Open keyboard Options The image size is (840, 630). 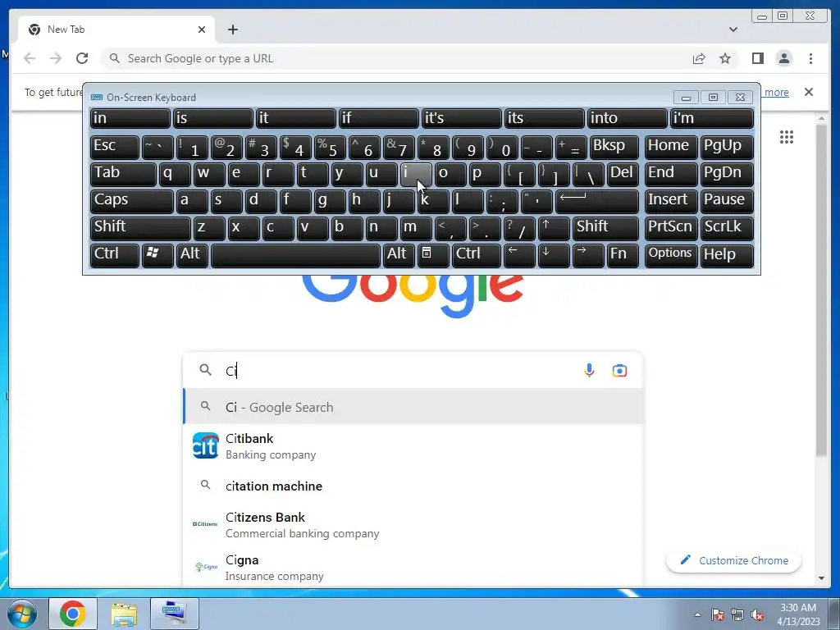(671, 255)
